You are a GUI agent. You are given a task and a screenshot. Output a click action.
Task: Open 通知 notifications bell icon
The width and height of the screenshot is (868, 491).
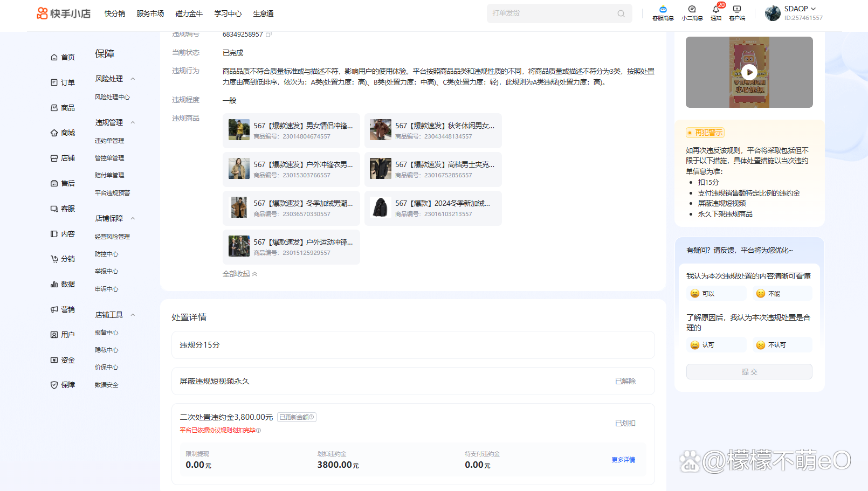716,13
